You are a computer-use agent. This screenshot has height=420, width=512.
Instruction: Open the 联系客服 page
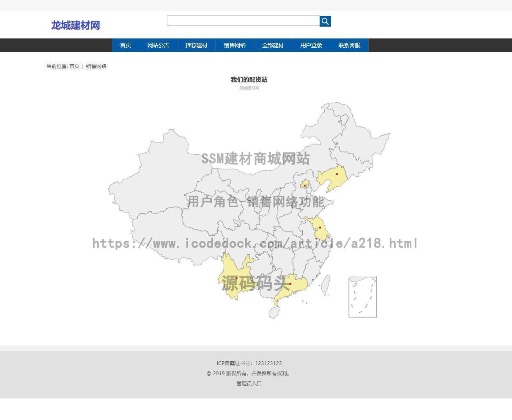click(349, 45)
